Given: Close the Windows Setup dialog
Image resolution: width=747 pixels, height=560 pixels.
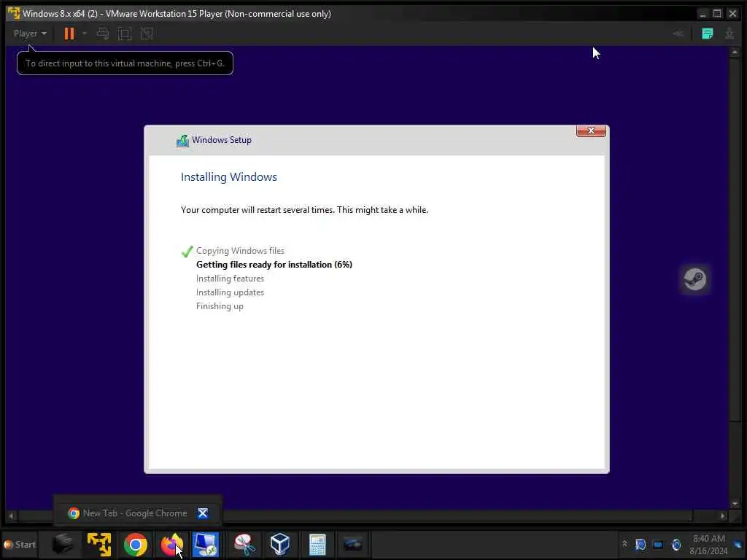Looking at the screenshot, I should 591,131.
